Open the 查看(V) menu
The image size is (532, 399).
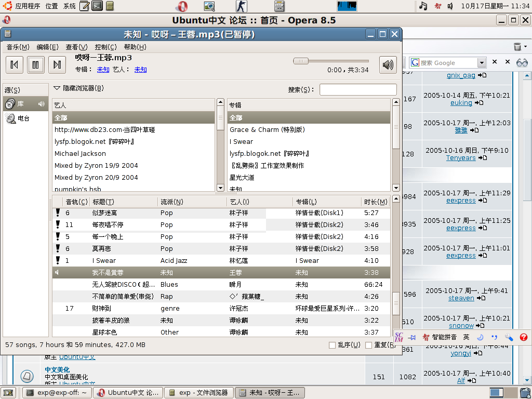(x=77, y=47)
